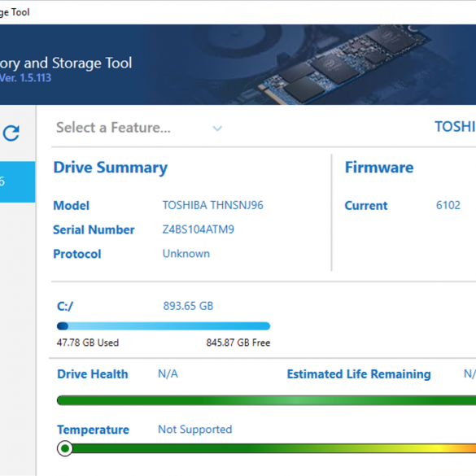Click the Model field label

[x=72, y=206]
